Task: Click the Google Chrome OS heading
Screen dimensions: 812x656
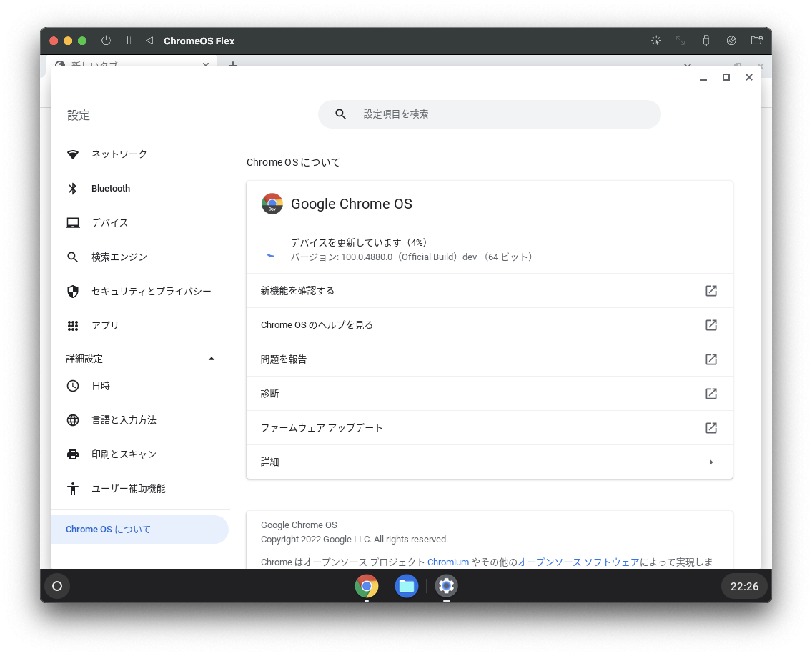Action: pos(352,204)
